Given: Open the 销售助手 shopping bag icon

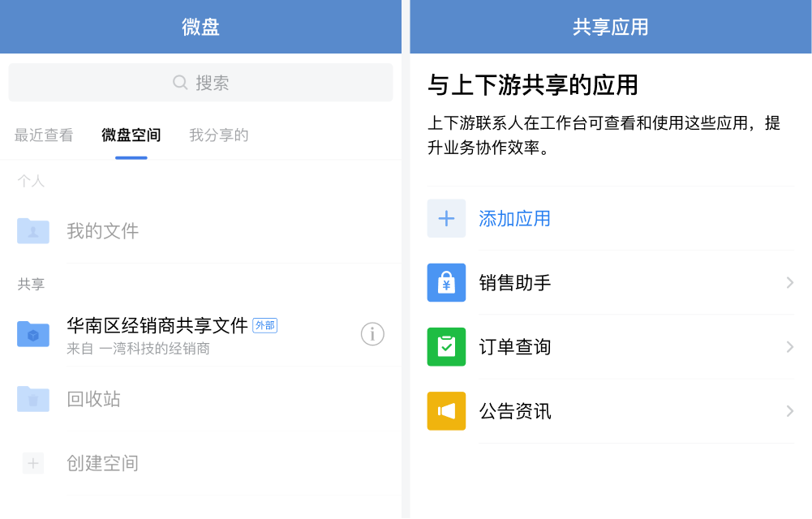Looking at the screenshot, I should (446, 282).
